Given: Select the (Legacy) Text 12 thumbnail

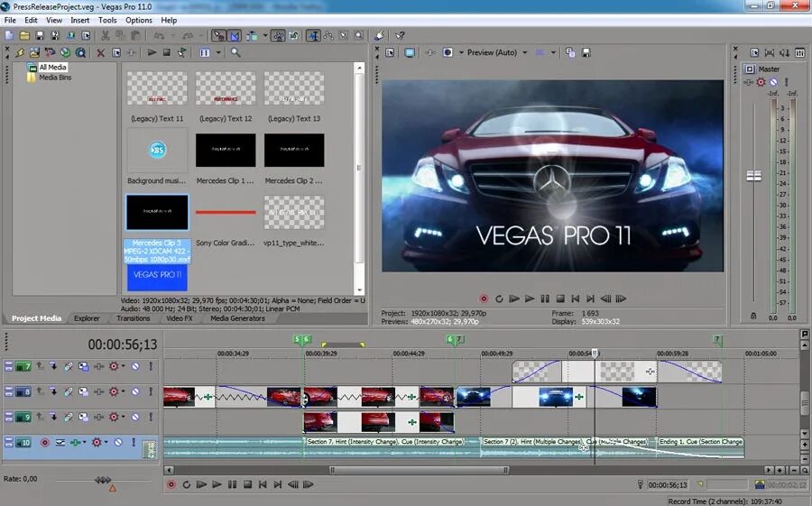Looking at the screenshot, I should point(226,88).
